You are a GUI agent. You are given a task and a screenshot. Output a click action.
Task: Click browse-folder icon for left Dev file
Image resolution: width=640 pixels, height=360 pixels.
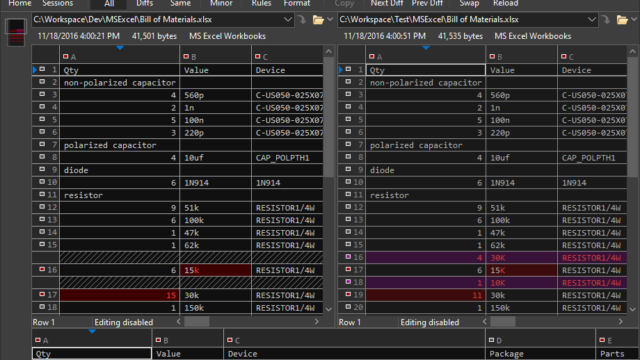[318, 20]
